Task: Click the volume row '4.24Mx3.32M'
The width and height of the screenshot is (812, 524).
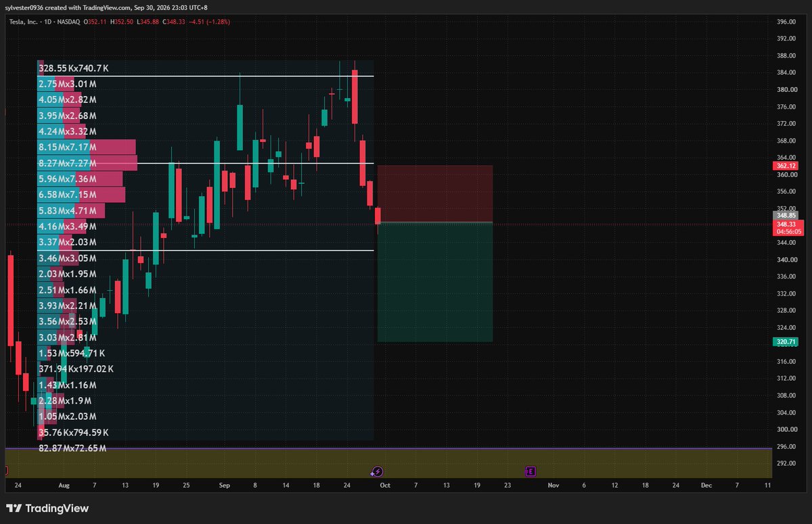Action: click(68, 131)
